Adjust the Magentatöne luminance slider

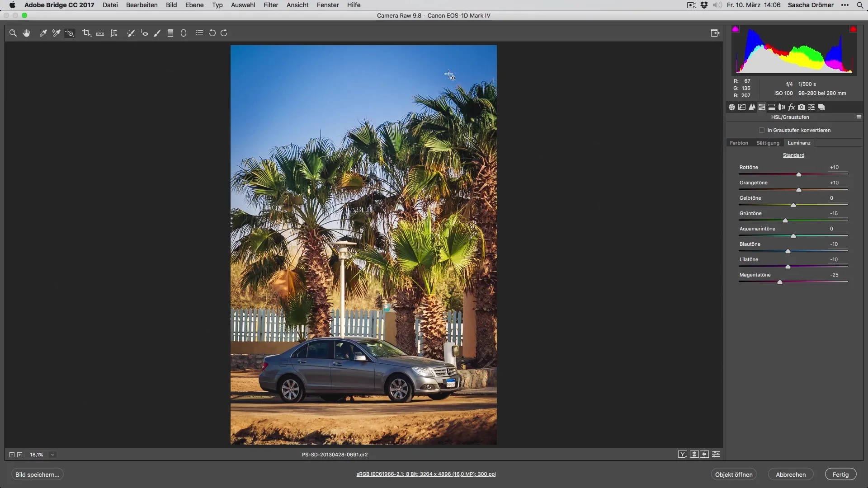pyautogui.click(x=780, y=282)
